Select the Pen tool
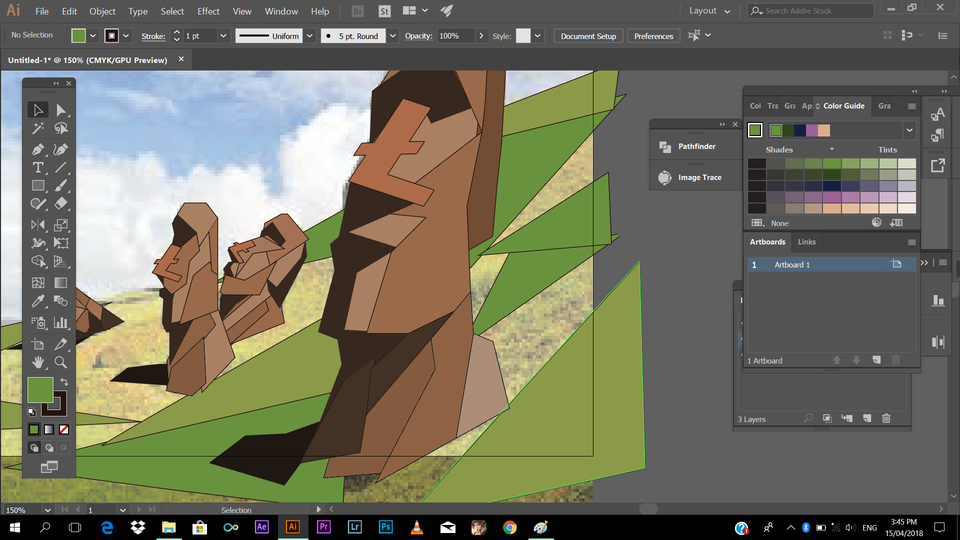The height and width of the screenshot is (540, 960). (38, 148)
